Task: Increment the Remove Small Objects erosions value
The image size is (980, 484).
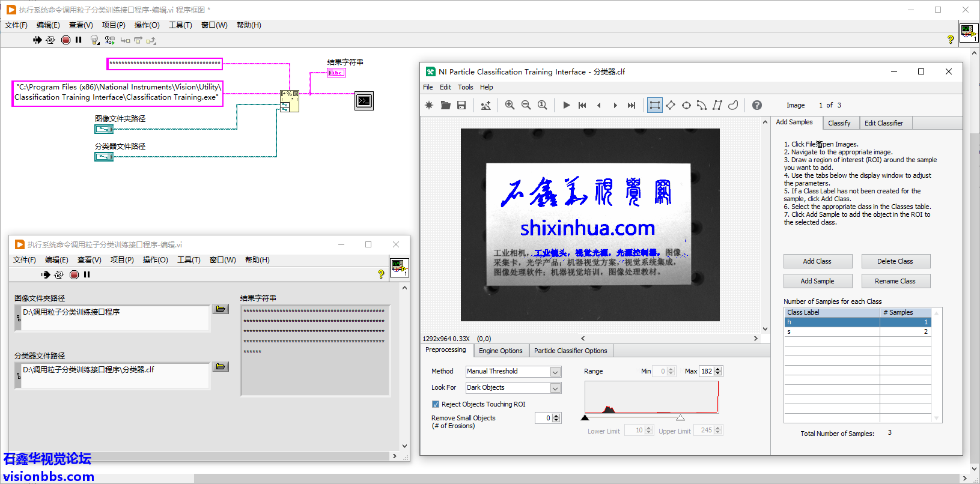Action: pos(556,416)
